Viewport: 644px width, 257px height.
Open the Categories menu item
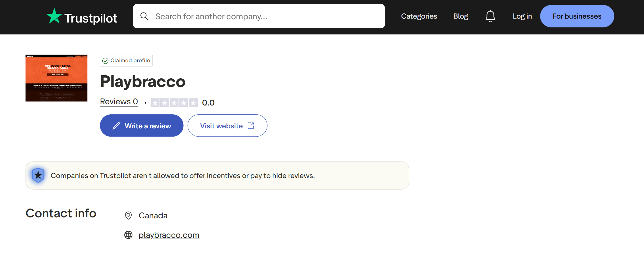419,16
